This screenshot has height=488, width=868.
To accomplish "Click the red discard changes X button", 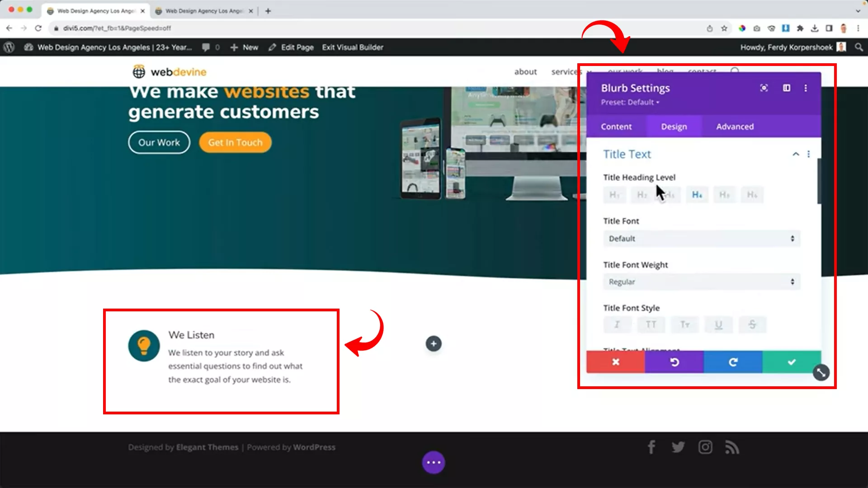I will pyautogui.click(x=615, y=362).
